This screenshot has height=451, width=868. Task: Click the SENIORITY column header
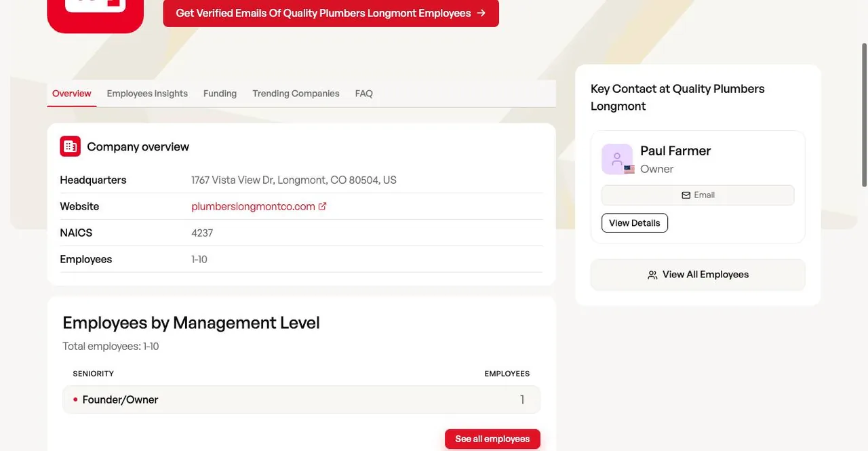tap(94, 374)
